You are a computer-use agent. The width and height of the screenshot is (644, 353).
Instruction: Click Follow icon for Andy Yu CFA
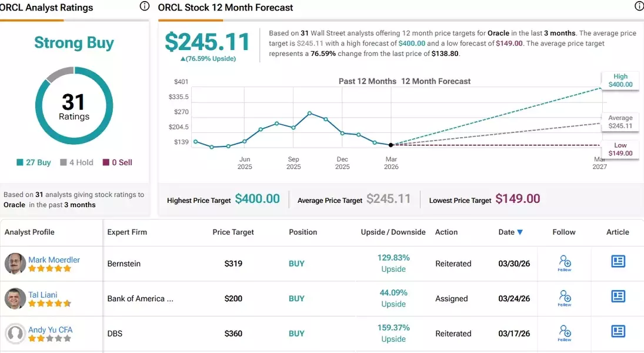click(x=565, y=332)
